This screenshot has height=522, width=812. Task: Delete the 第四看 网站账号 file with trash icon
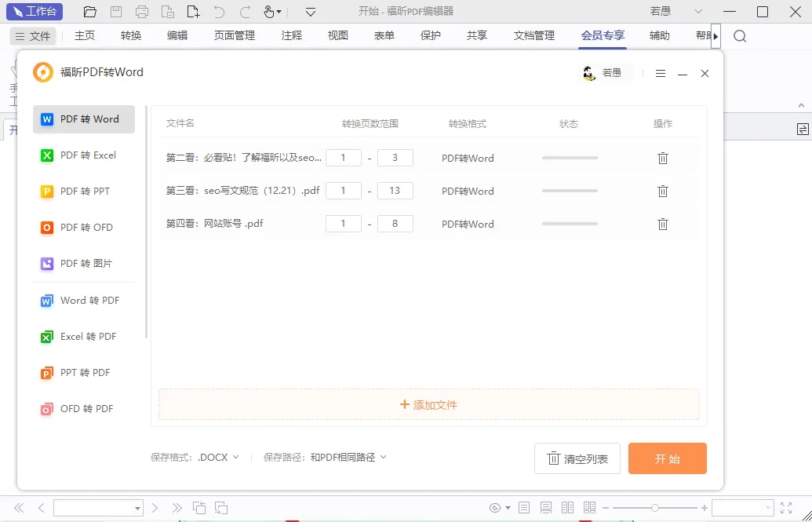(663, 224)
